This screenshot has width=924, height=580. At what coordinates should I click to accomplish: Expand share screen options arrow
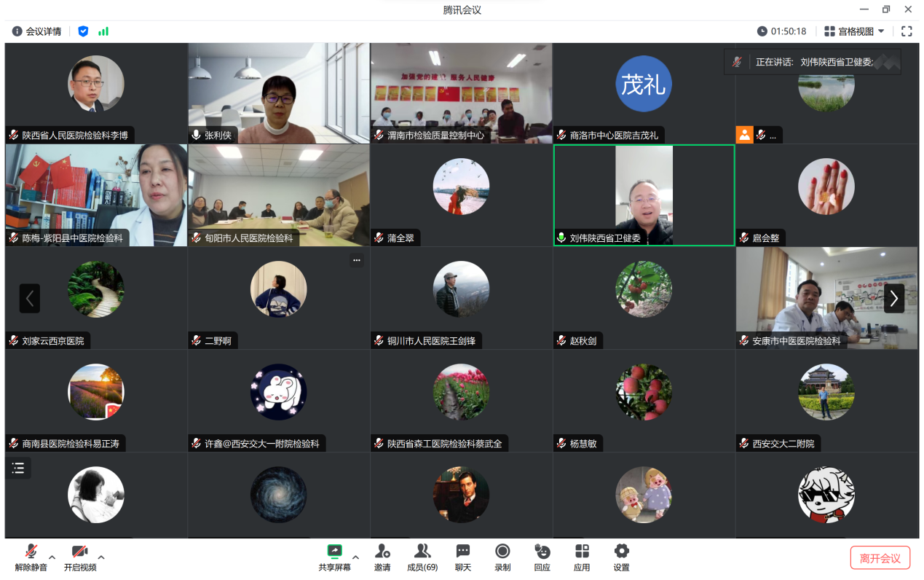tap(355, 557)
